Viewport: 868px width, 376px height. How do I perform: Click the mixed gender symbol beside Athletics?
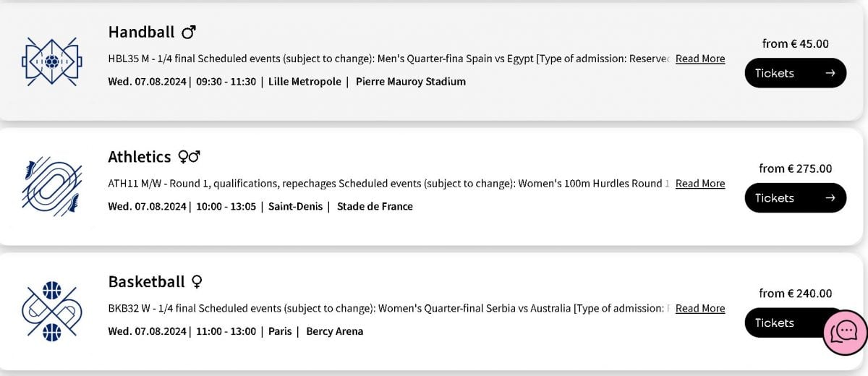(189, 157)
